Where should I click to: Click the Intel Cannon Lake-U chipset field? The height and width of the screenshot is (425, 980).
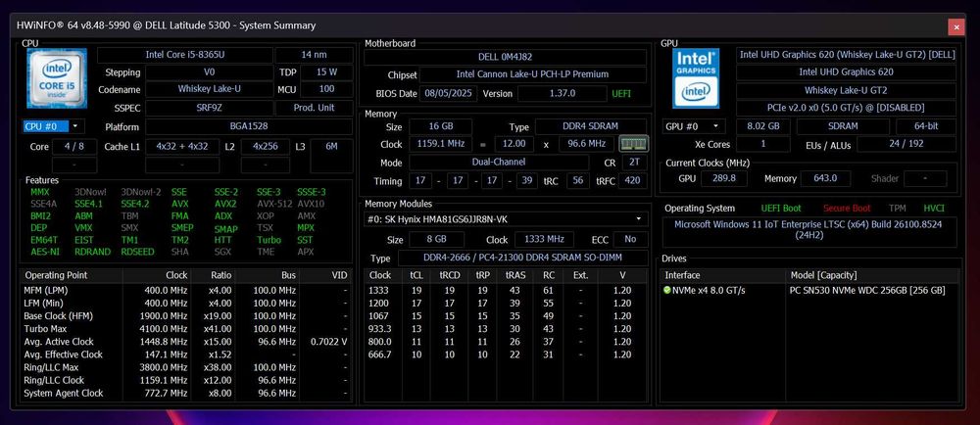pos(533,74)
